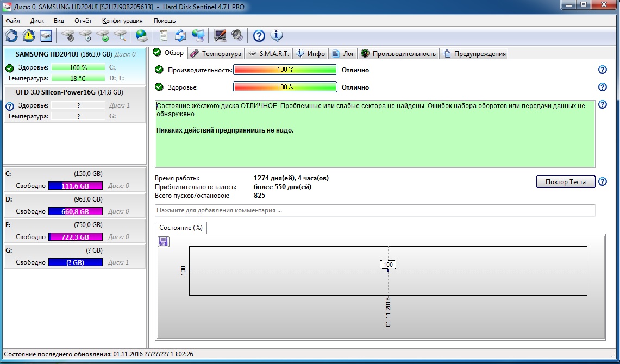Click the refresh with warning sign icon
620x364 pixels.
(x=29, y=36)
